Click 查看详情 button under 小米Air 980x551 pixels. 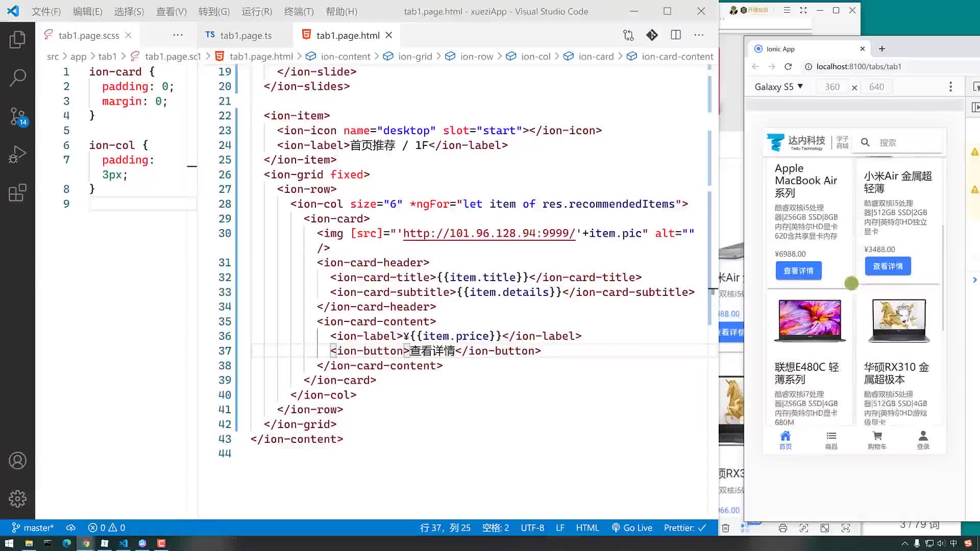(x=888, y=266)
